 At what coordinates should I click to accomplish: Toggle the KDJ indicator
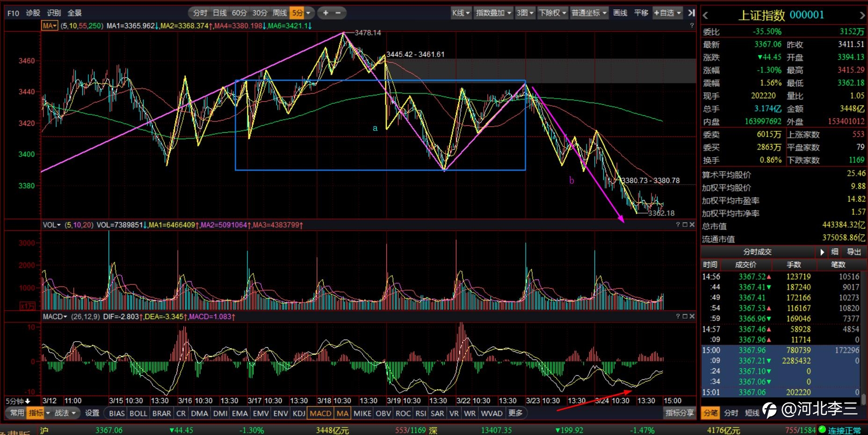point(299,414)
